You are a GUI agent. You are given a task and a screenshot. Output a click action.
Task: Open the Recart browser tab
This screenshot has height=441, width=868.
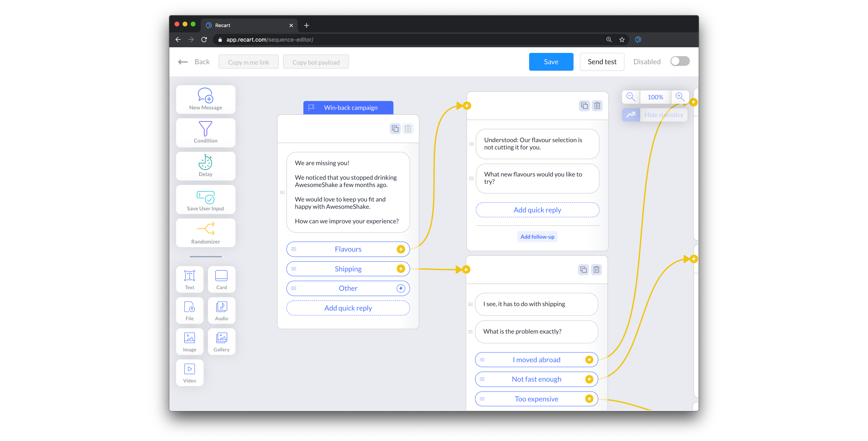tap(250, 25)
